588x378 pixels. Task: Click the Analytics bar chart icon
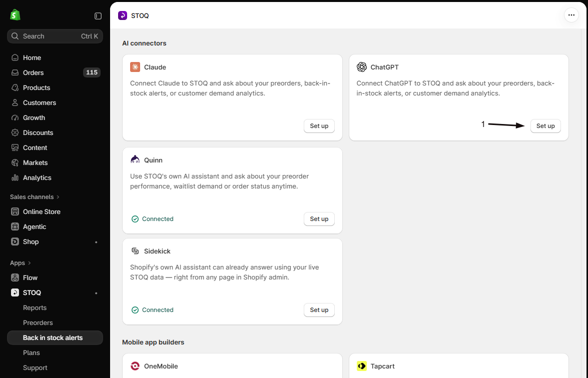pos(15,177)
